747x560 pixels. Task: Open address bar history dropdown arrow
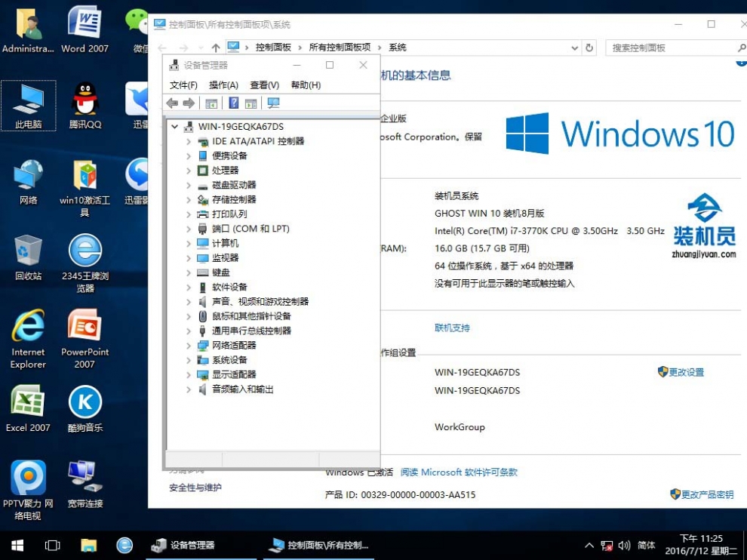pos(575,48)
